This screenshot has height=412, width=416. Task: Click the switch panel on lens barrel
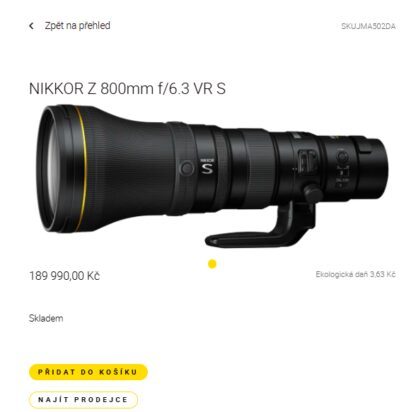(x=307, y=162)
